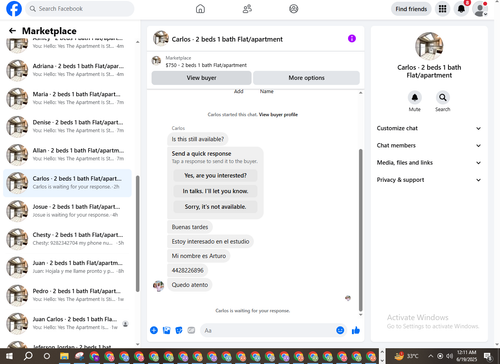Open Josue's apartment conversation

click(x=67, y=211)
